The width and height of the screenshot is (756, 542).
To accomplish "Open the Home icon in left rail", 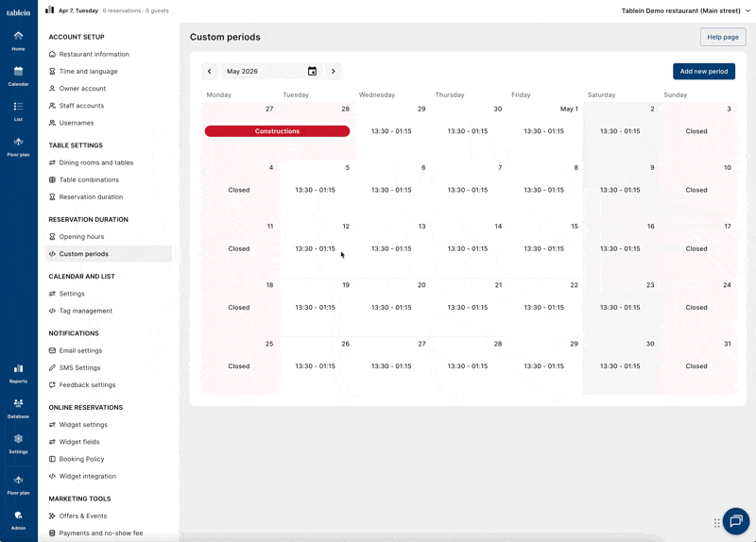I will [x=18, y=40].
